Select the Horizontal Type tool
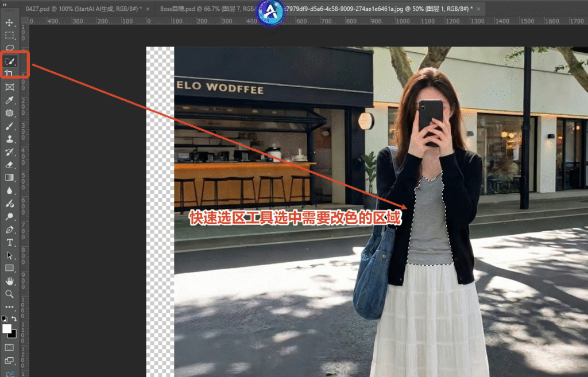Screen dimensions: 588x377 click(9, 242)
